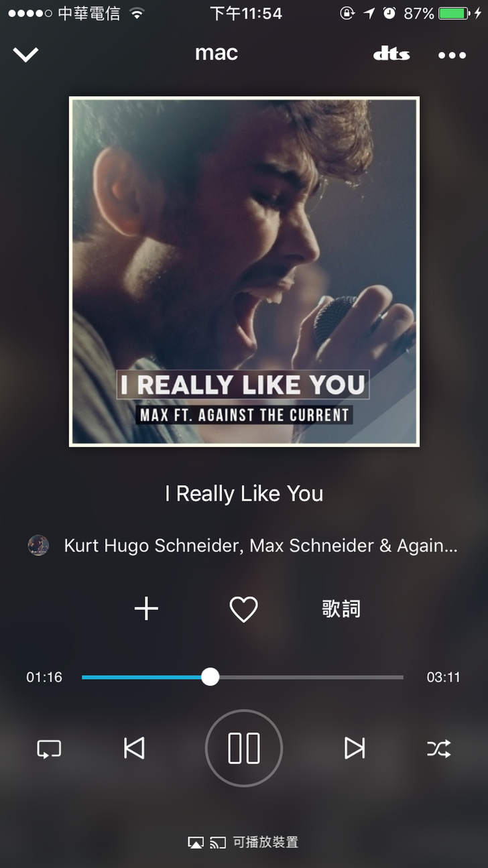
Task: Like the song with the heart icon
Action: tap(243, 609)
